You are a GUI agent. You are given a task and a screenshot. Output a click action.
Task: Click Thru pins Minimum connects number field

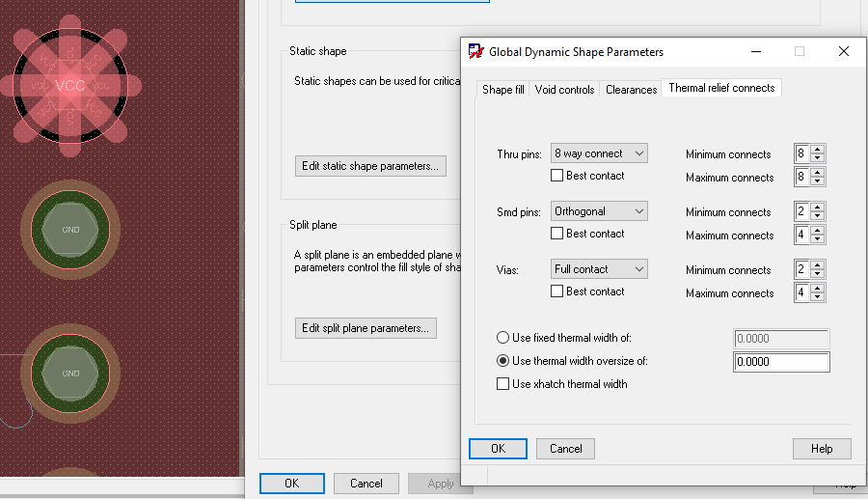801,153
